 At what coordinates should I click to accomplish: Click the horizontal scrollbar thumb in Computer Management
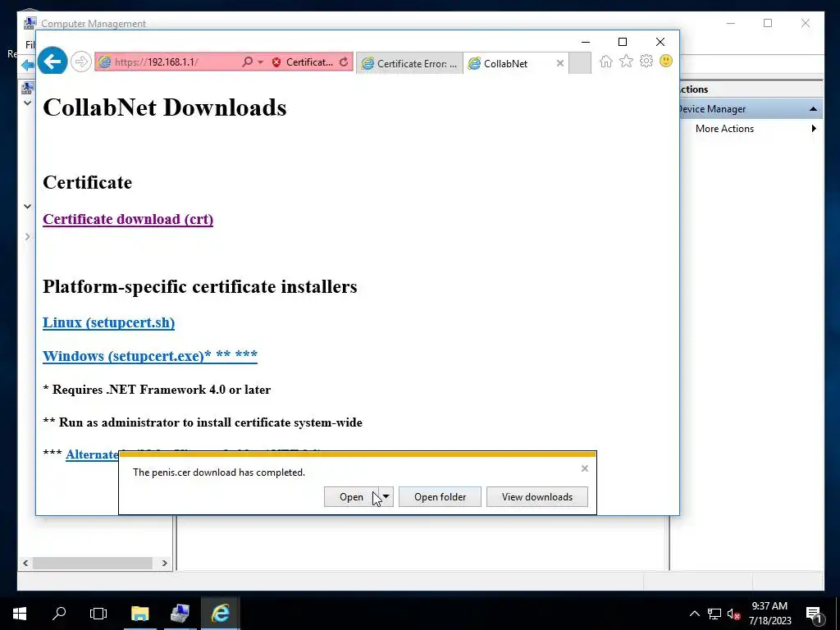92,563
